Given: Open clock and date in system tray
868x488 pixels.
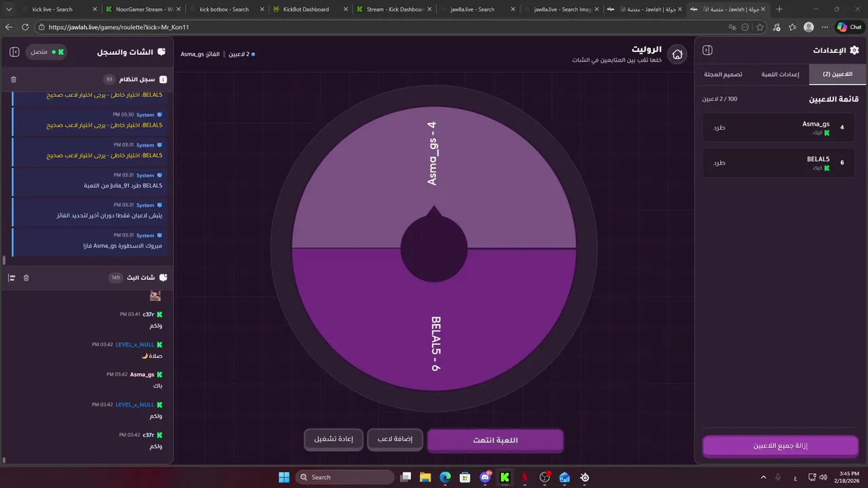Looking at the screenshot, I should (x=848, y=477).
